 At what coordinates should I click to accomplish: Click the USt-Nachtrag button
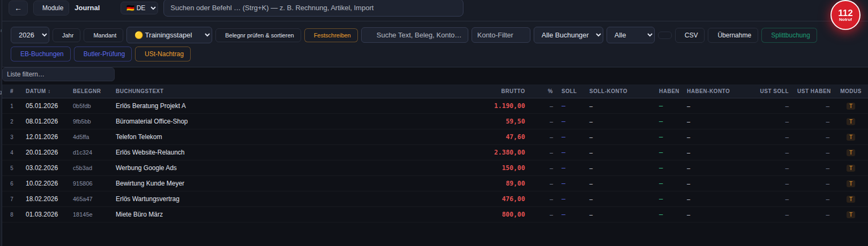163,55
